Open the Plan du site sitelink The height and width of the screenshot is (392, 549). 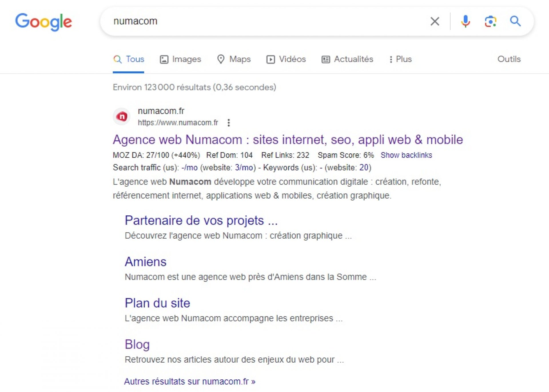pos(157,303)
